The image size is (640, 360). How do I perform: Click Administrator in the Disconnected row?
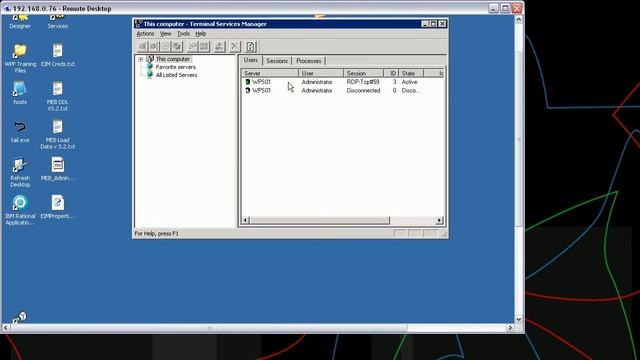(x=317, y=91)
